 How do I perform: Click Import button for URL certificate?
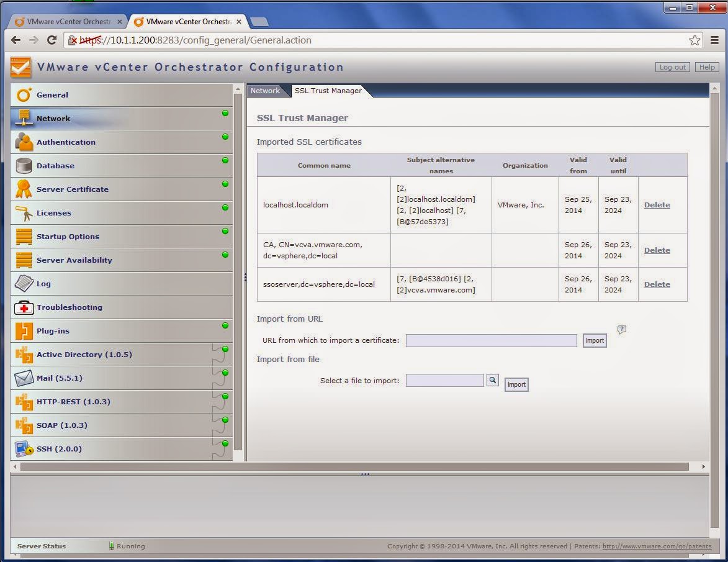point(595,340)
